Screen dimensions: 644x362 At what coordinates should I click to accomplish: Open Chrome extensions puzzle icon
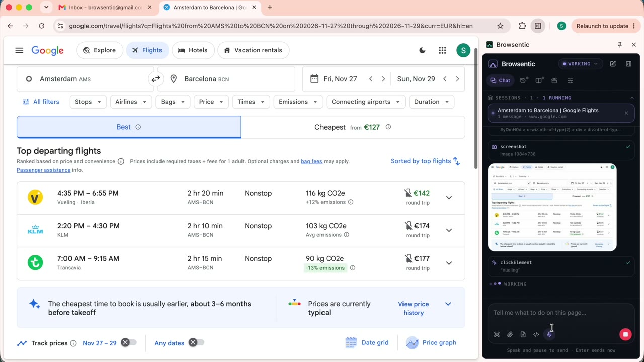tap(522, 26)
